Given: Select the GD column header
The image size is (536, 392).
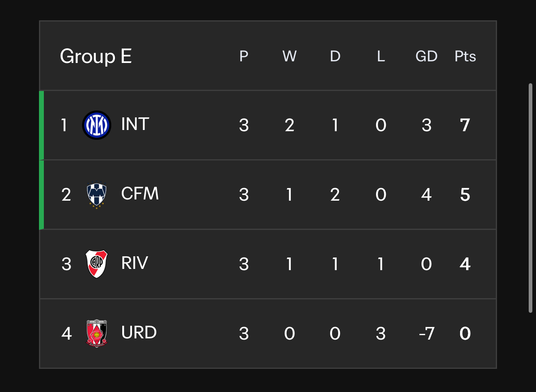Looking at the screenshot, I should click(426, 56).
